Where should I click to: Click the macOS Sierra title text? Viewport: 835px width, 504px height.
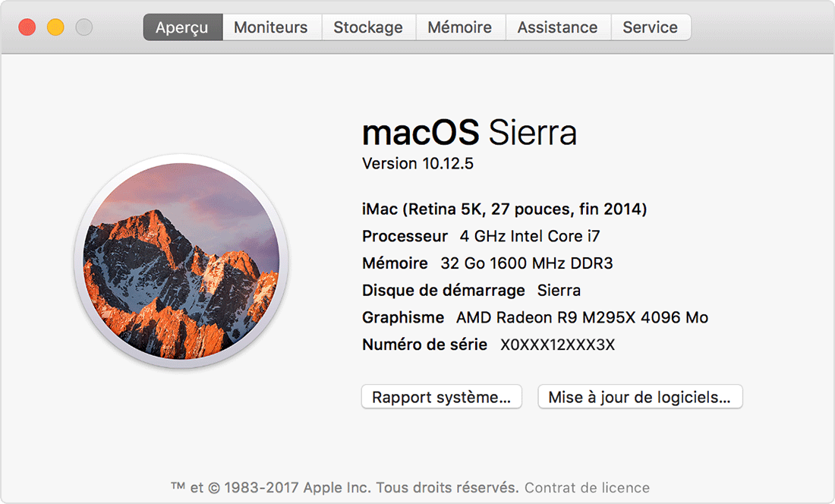click(x=469, y=133)
